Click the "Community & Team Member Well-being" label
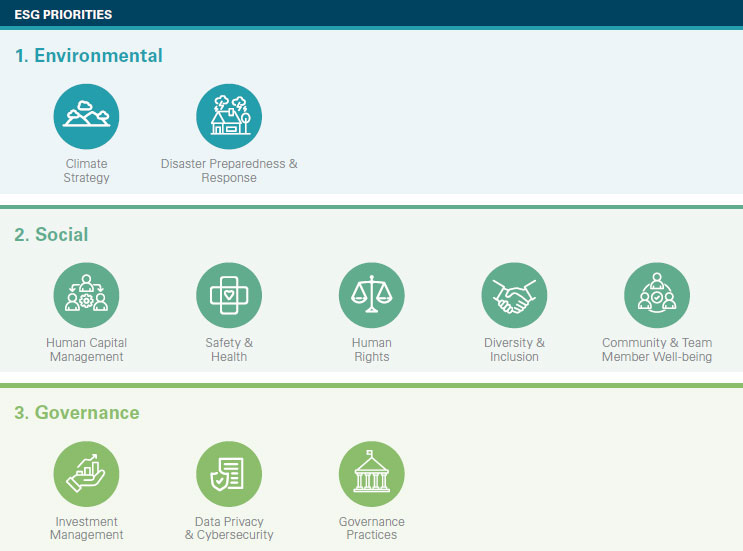Screen dimensions: 743x551 pyautogui.click(x=657, y=350)
